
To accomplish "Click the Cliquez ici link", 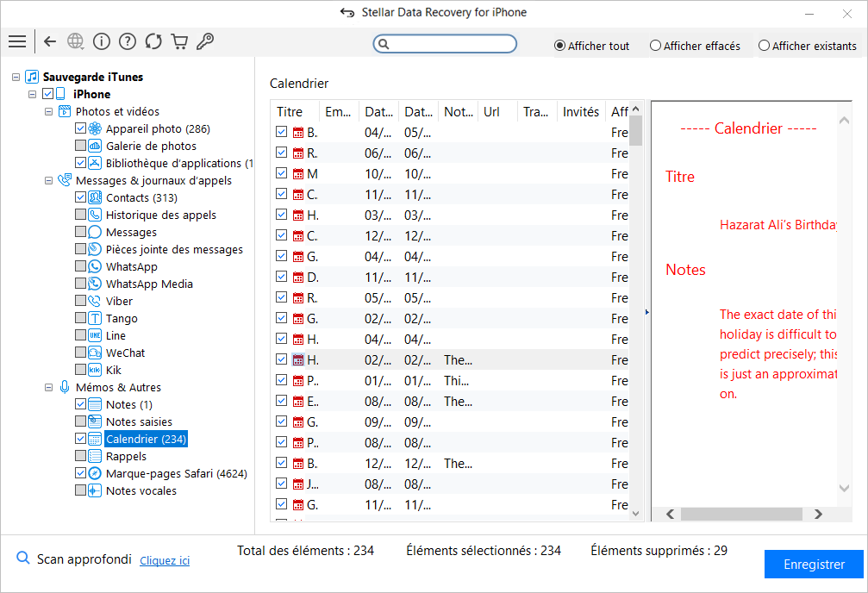I will pyautogui.click(x=165, y=560).
